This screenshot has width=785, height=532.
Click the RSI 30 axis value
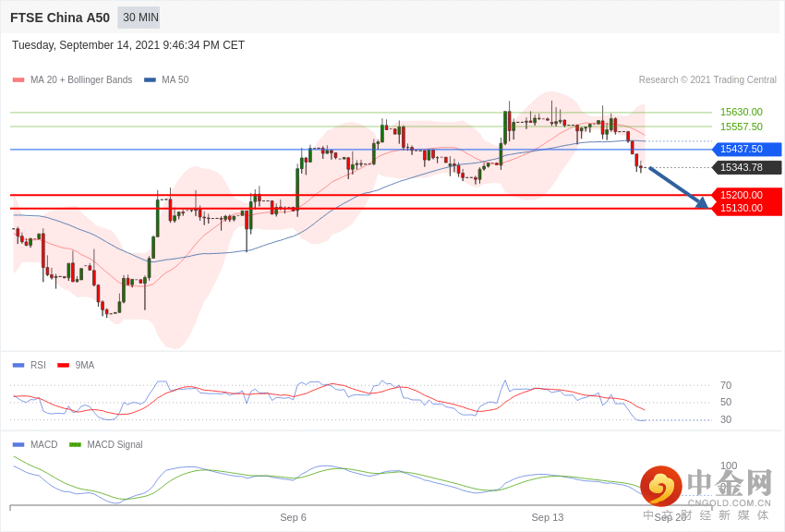[x=726, y=419]
